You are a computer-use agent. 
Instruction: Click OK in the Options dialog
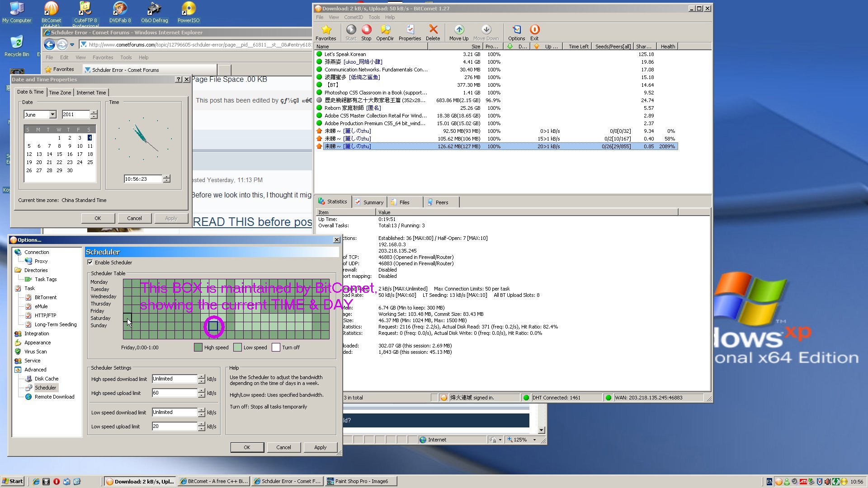coord(247,447)
